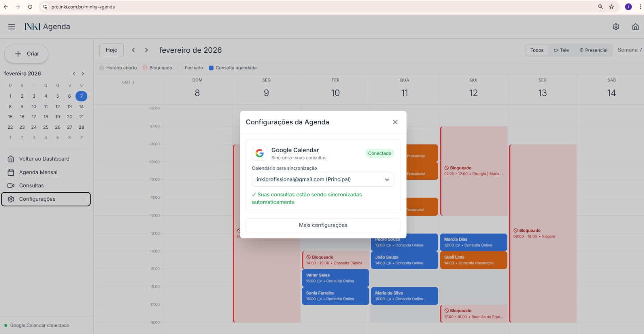Click the site information icon in the address bar
This screenshot has height=334, width=644.
[x=45, y=7]
